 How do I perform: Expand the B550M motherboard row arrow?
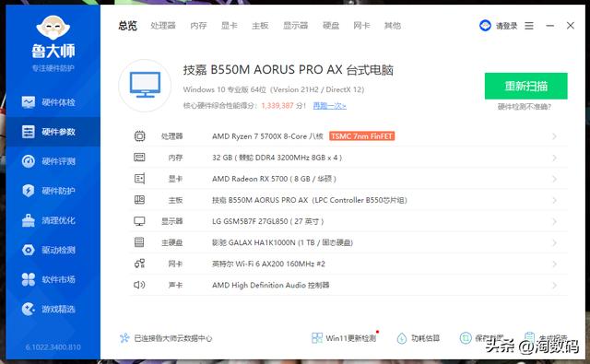point(554,200)
